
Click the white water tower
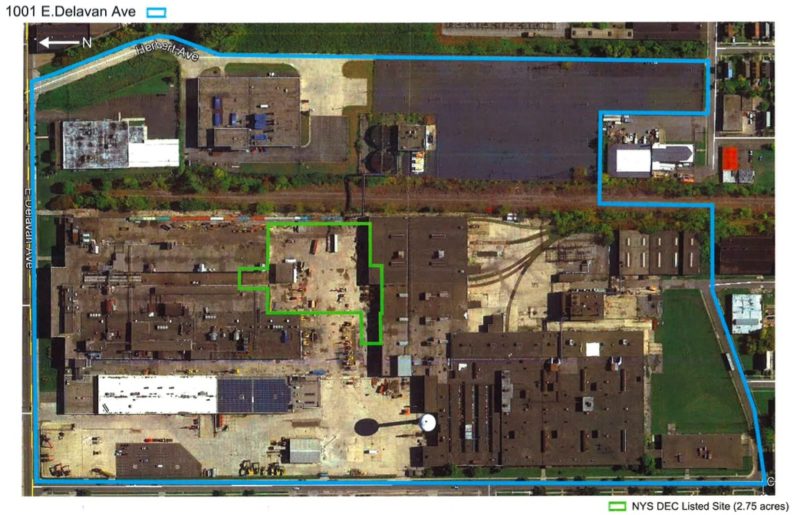[427, 422]
